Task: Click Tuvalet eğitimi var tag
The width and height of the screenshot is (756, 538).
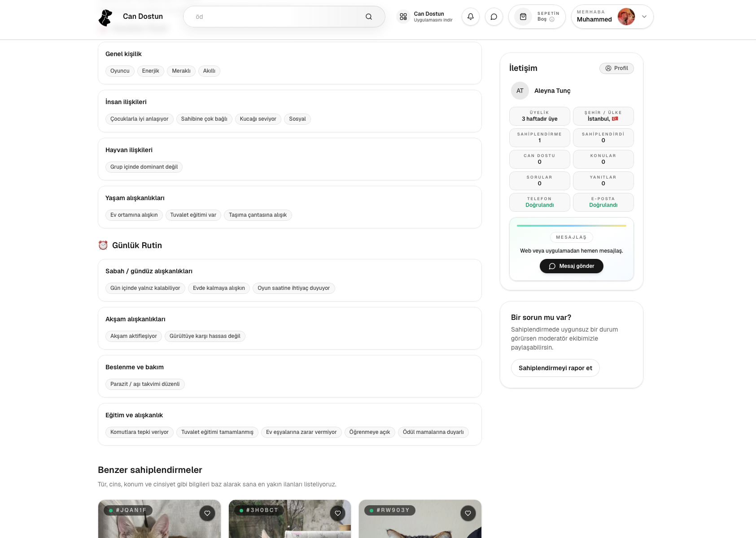Action: point(193,215)
